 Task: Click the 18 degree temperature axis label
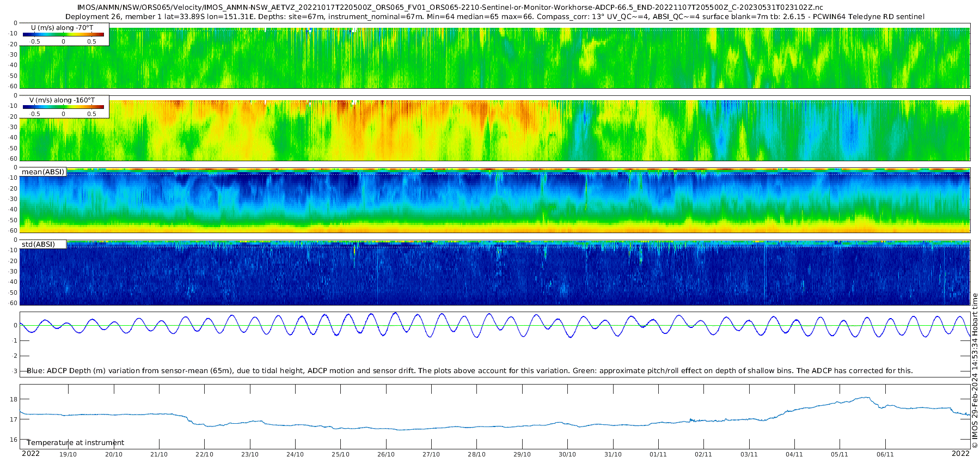click(x=14, y=399)
